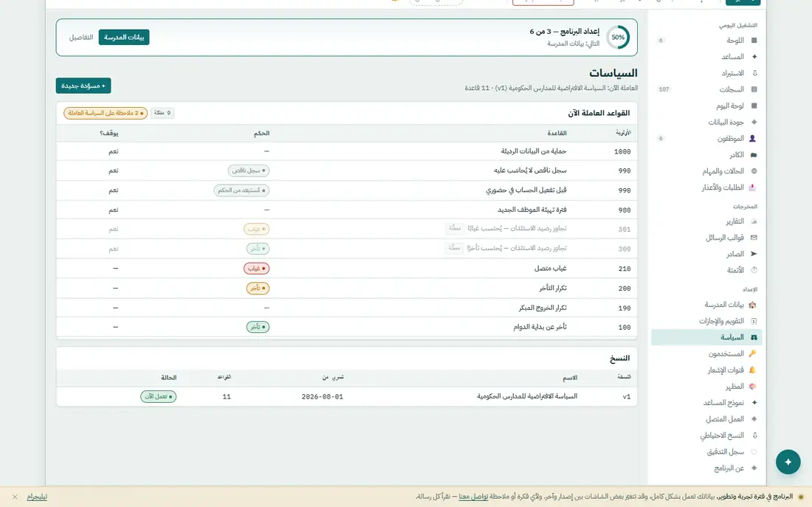Click the v1 version cell
Viewport: 812px width, 507px height.
627,397
